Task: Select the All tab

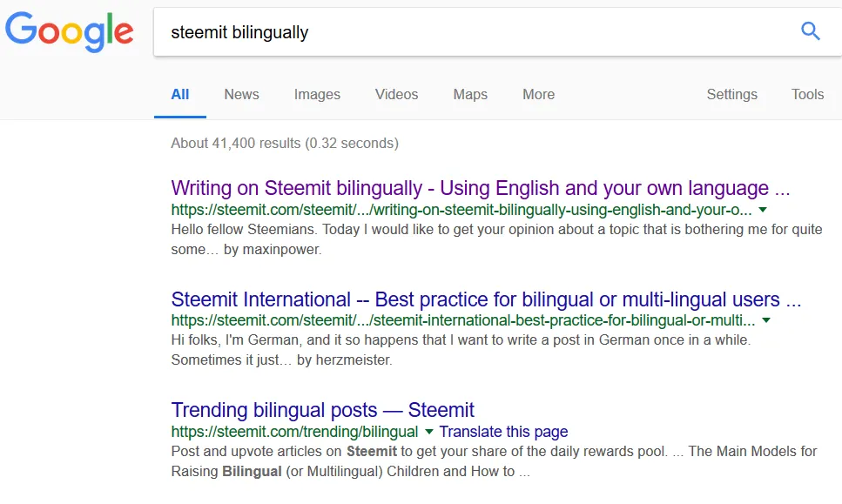Action: [180, 95]
